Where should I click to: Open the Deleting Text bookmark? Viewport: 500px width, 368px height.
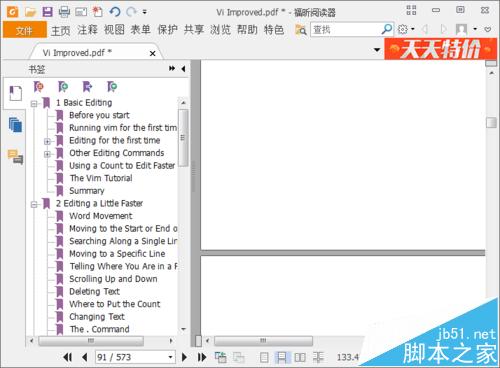pos(94,291)
